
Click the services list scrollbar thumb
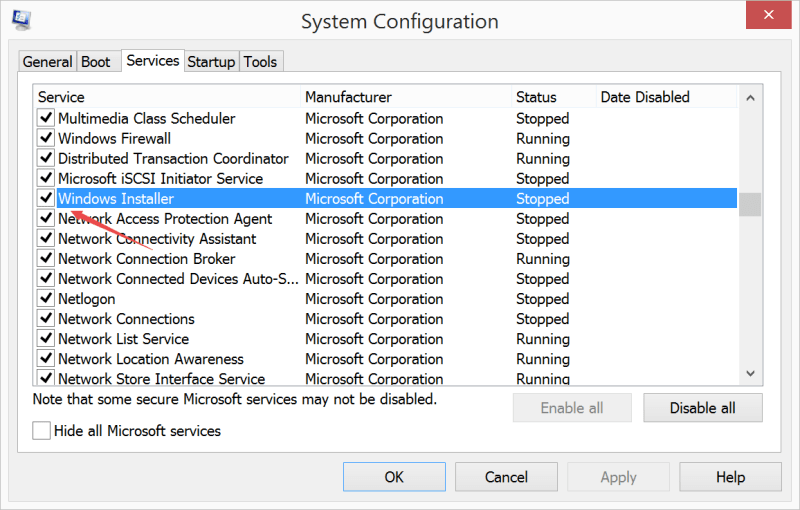point(750,205)
